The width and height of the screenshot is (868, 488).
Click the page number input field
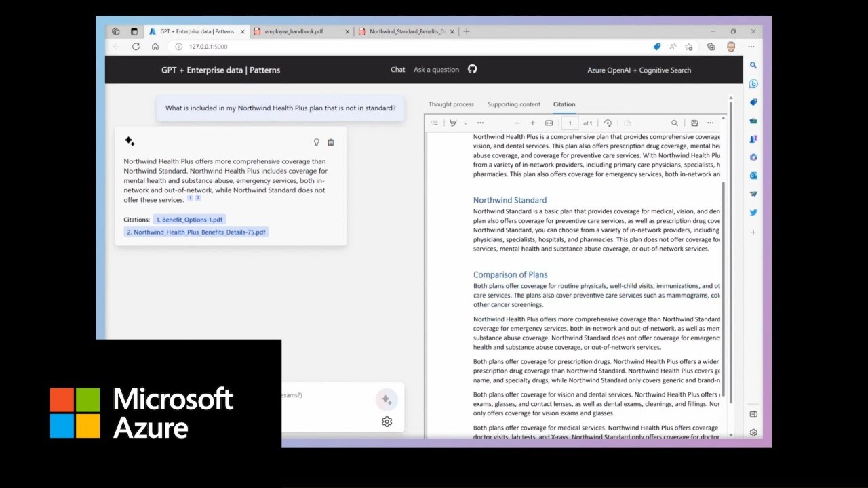pos(570,123)
